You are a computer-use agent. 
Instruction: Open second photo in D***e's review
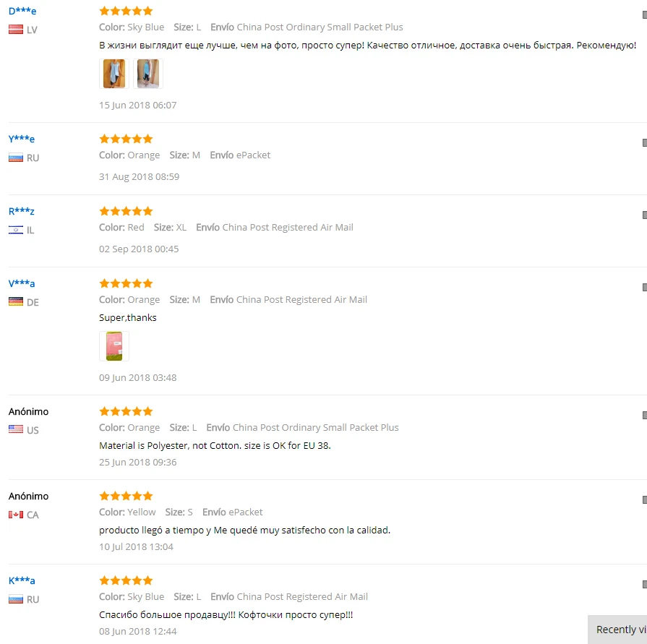click(147, 74)
